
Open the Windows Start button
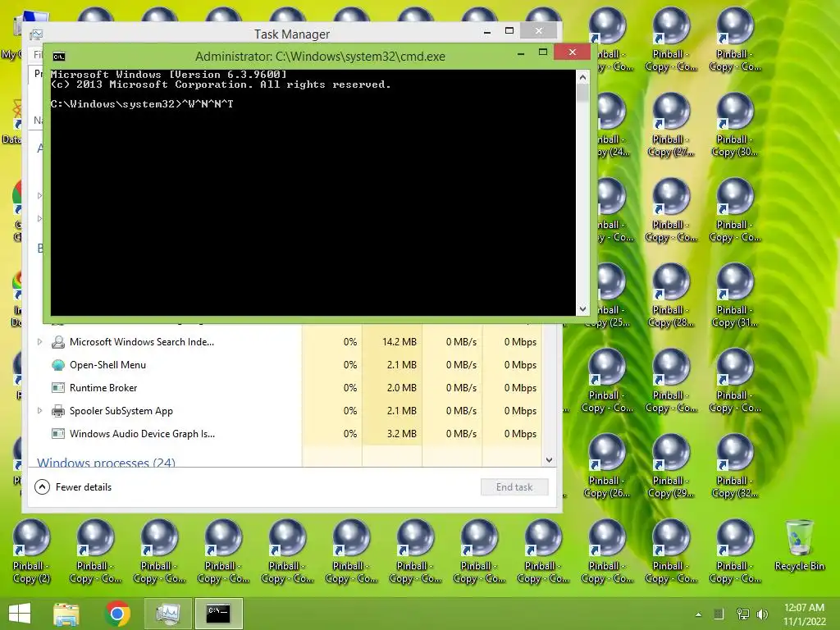[20, 614]
